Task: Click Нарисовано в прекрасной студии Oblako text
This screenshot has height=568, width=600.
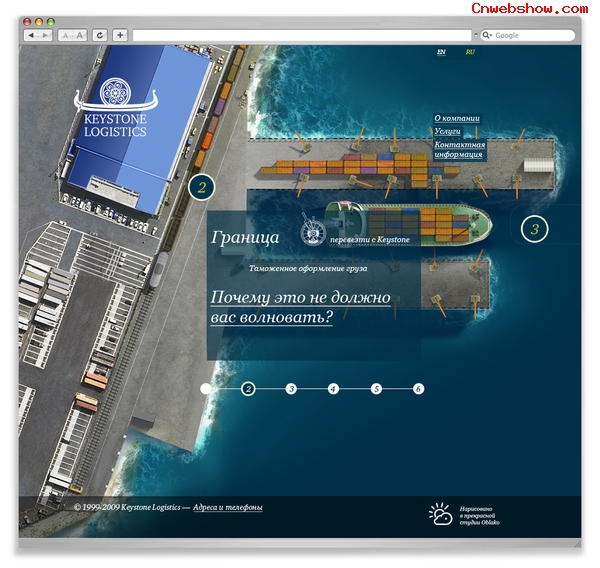Action: click(x=479, y=516)
